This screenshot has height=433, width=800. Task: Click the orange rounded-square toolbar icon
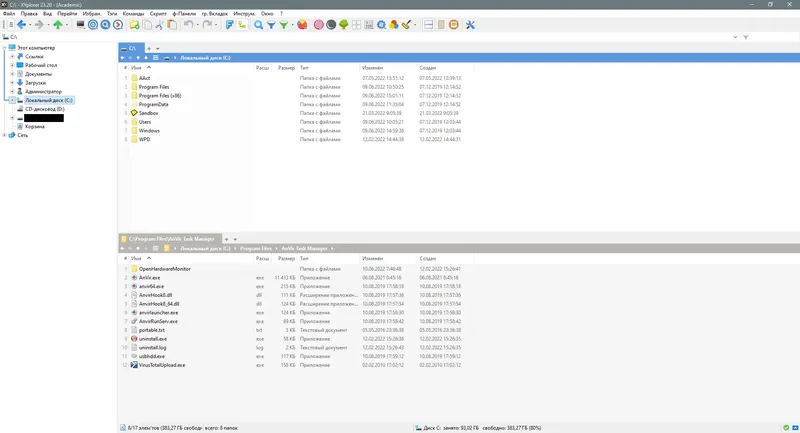tap(454, 24)
